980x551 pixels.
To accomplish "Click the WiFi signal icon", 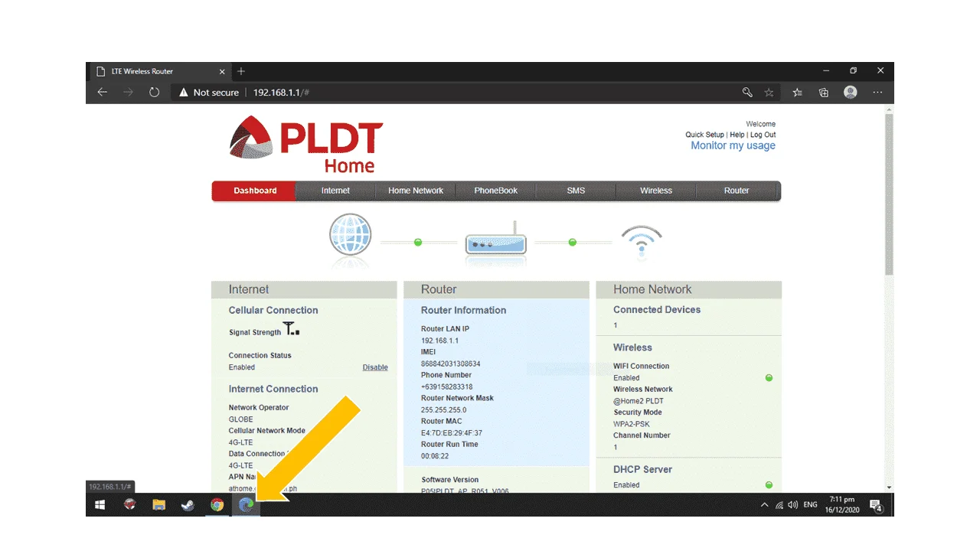I will [x=642, y=240].
